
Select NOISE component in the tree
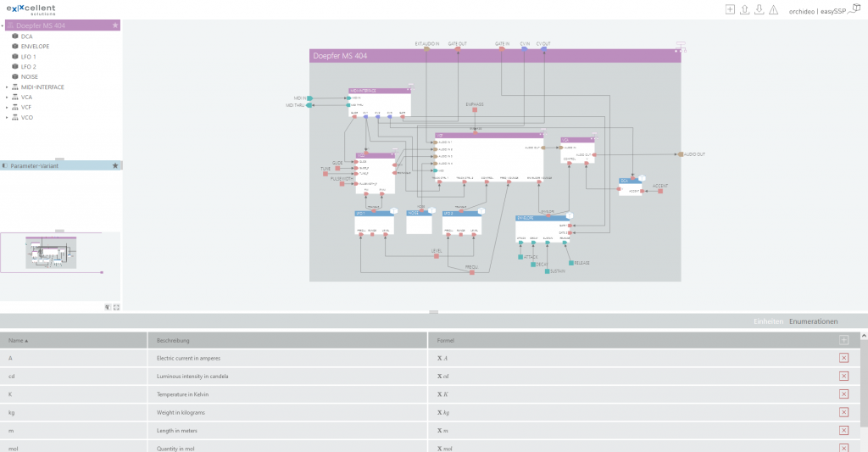[30, 77]
